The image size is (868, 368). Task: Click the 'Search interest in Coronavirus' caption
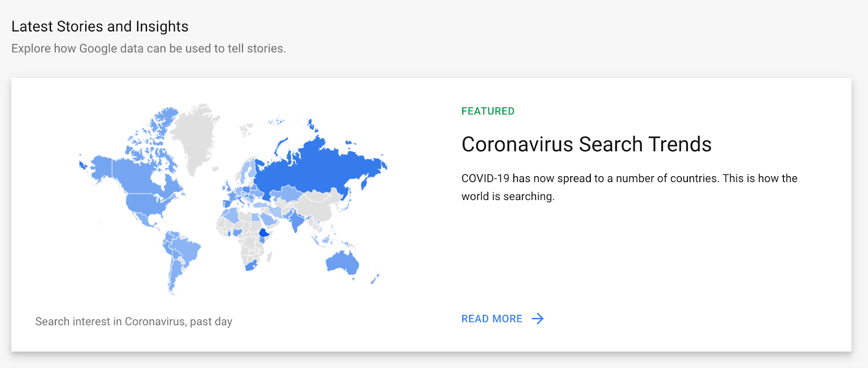click(x=133, y=321)
